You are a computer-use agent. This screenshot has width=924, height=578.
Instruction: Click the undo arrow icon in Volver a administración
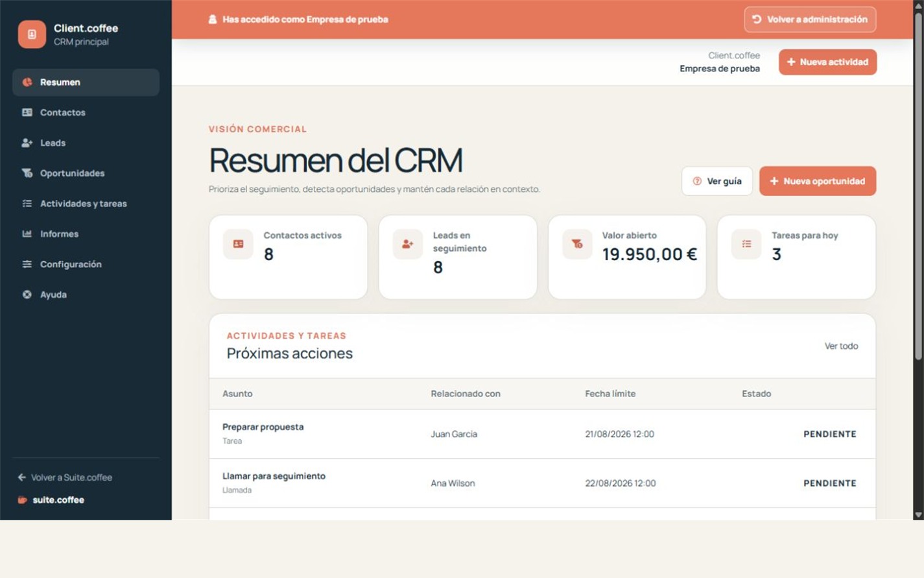[756, 19]
